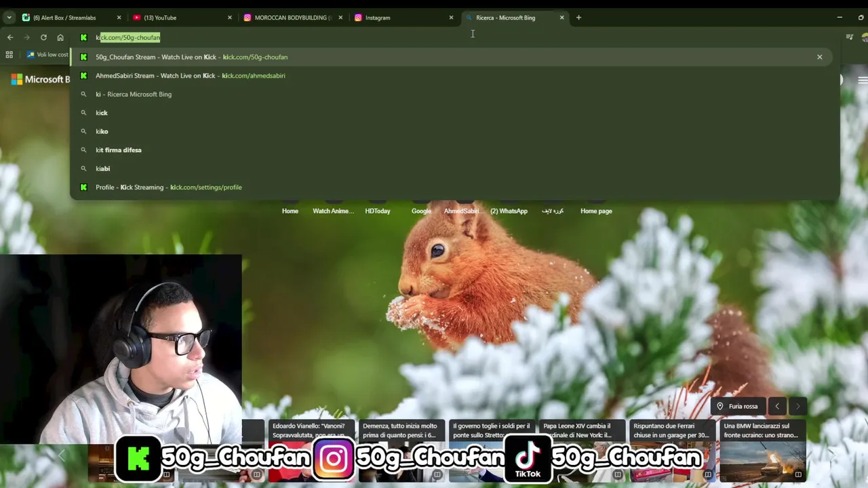This screenshot has width=868, height=488.
Task: Go back to the previous page
Action: point(9,37)
